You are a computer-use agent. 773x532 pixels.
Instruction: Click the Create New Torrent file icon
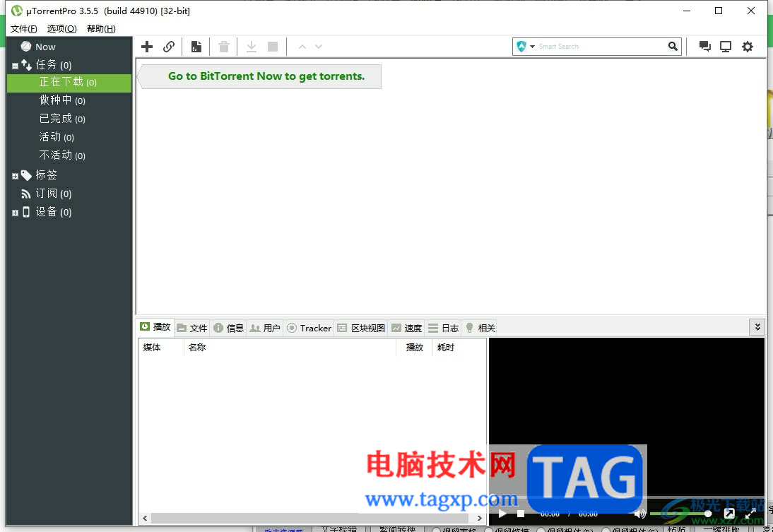(x=196, y=47)
